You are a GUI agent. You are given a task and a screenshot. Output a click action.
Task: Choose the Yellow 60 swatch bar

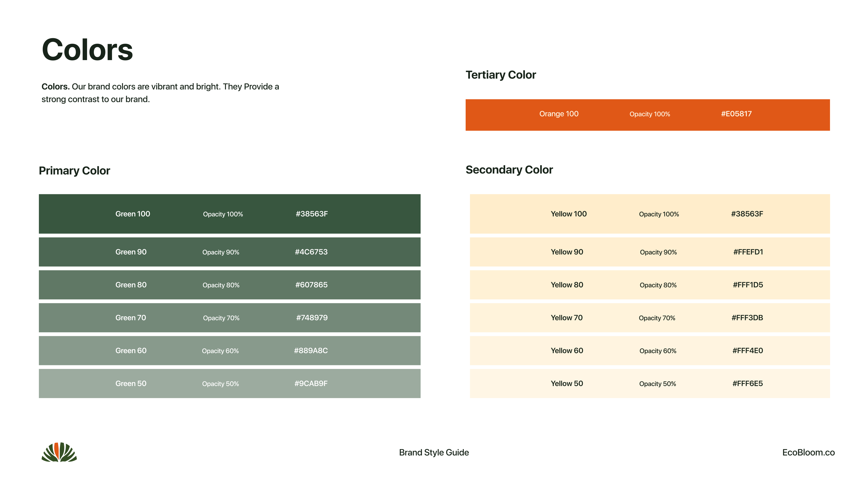click(650, 351)
